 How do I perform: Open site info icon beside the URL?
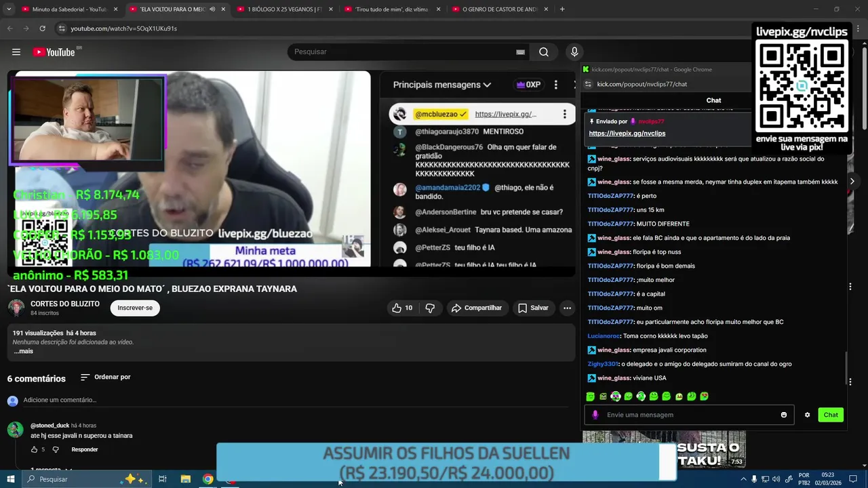62,28
